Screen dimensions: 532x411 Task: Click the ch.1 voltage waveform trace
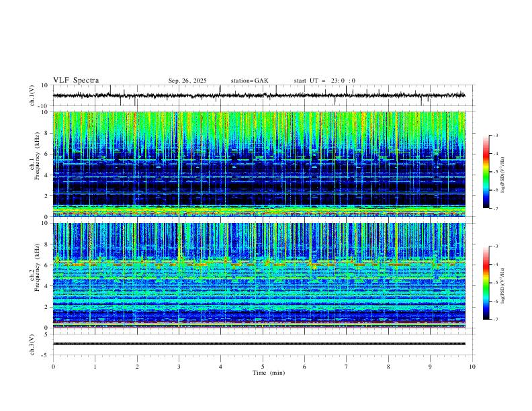tap(259, 95)
